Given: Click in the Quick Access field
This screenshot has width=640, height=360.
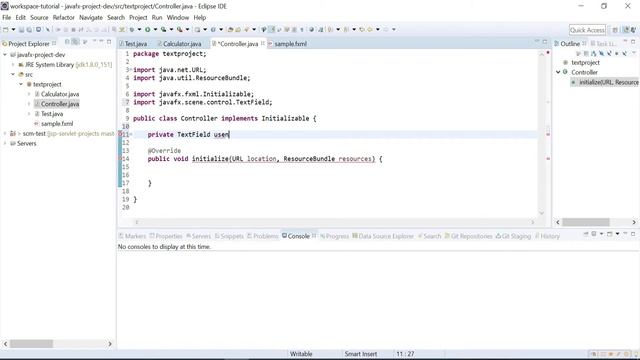Looking at the screenshot, I should click(x=587, y=30).
